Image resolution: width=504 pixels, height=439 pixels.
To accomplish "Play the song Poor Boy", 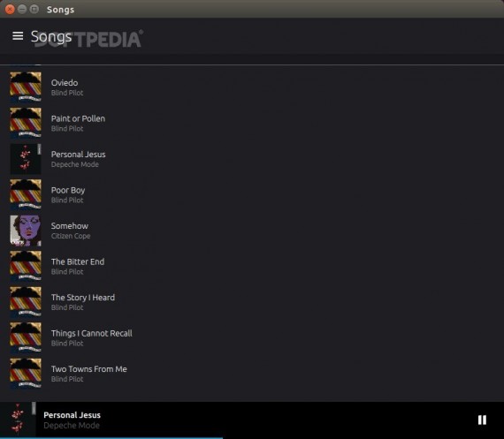I will (252, 194).
